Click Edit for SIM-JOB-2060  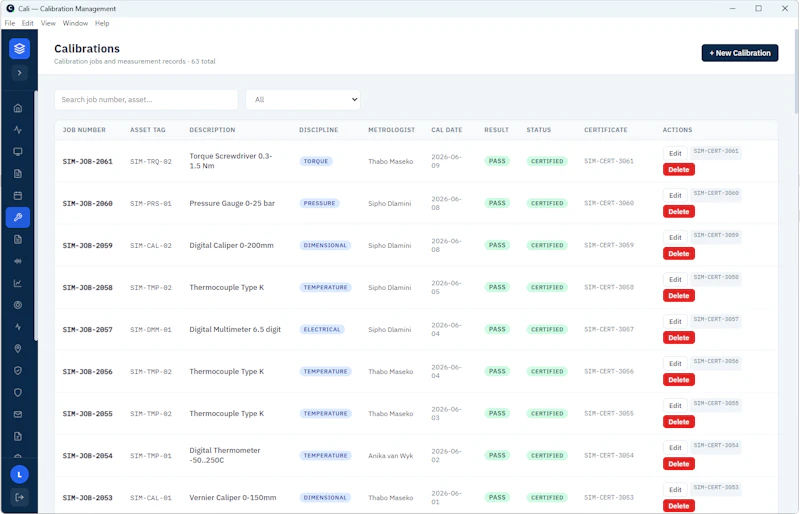[x=675, y=195]
